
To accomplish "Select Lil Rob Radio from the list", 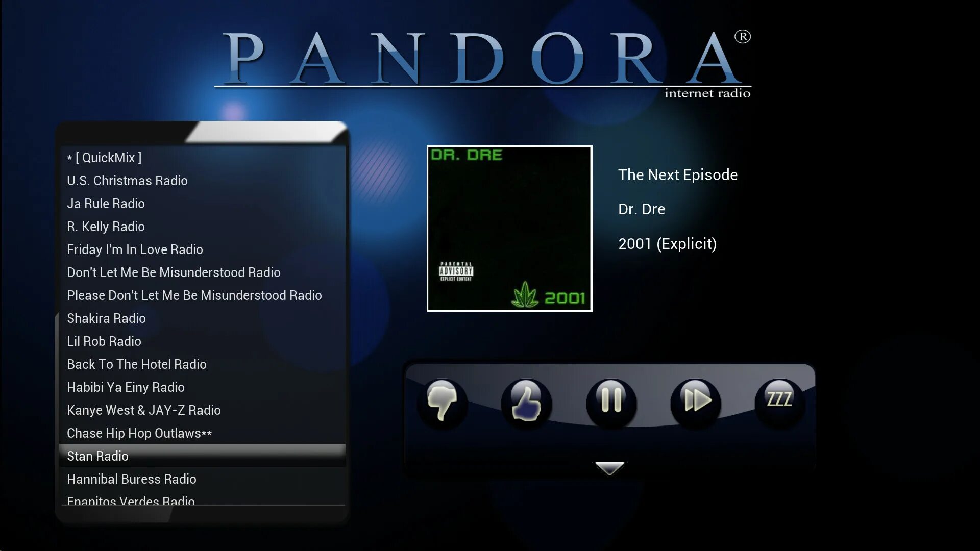I will (x=103, y=341).
